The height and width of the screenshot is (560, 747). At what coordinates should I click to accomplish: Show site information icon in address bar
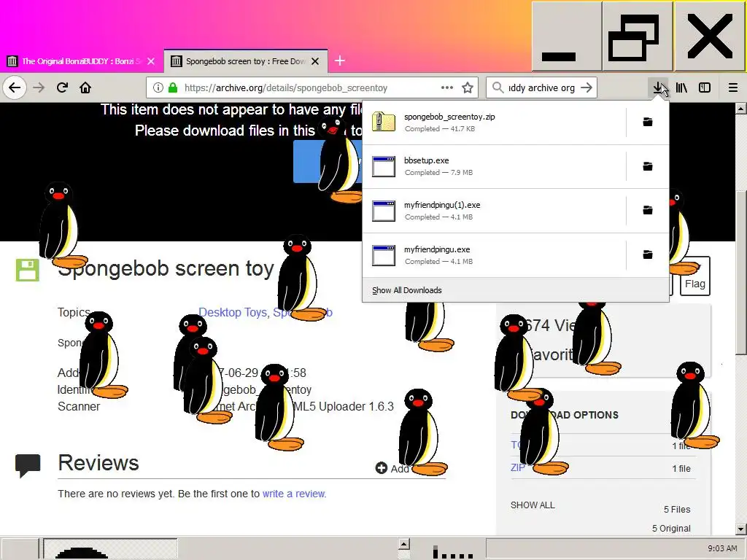[158, 87]
